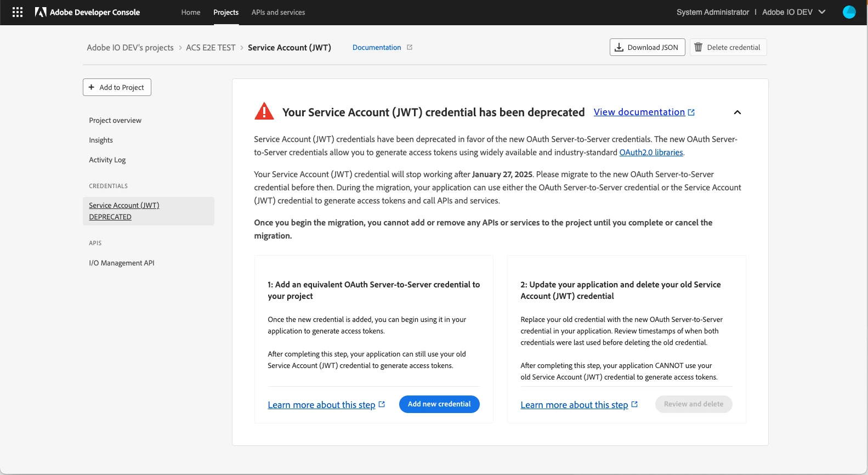Collapse the deprecation notice panel

tap(737, 112)
